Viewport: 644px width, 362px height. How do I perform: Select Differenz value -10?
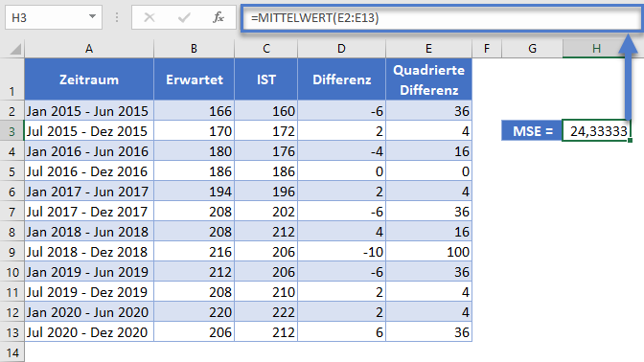341,252
